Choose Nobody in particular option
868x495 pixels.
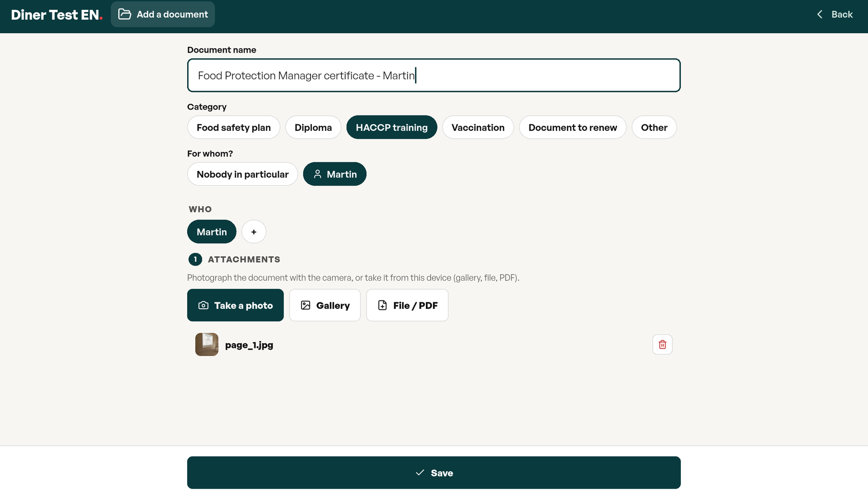tap(242, 174)
